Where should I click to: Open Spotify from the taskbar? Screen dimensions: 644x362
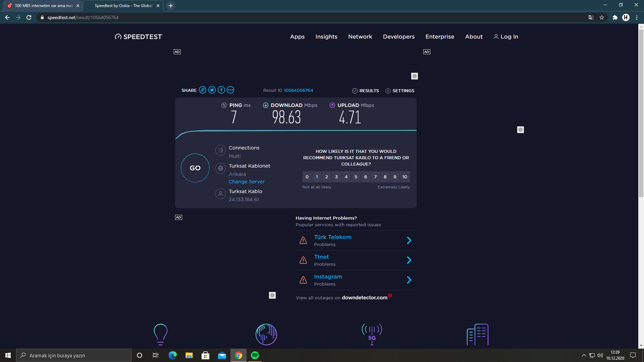tap(255, 355)
